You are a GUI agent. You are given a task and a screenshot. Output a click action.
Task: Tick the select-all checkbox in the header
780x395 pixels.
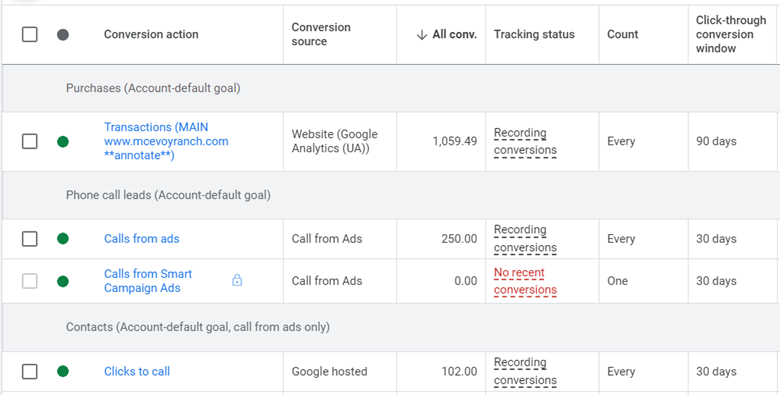click(30, 34)
